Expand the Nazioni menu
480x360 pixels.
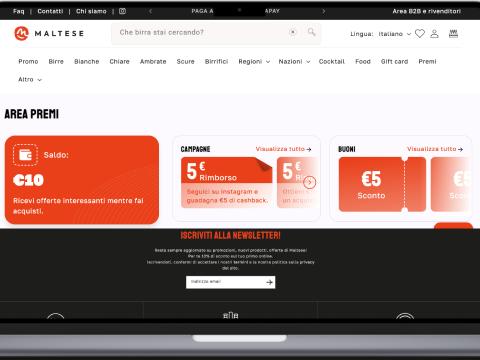(294, 62)
